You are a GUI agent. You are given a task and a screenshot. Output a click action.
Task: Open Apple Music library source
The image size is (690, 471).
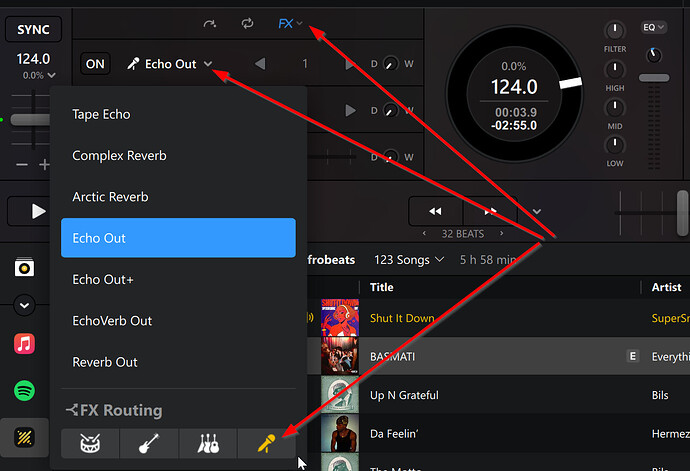point(25,344)
